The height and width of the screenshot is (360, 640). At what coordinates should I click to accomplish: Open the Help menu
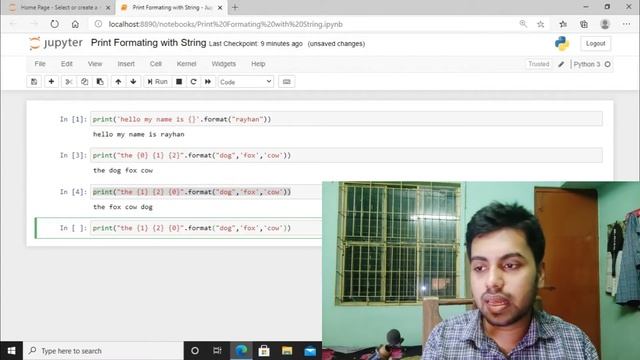pyautogui.click(x=258, y=64)
